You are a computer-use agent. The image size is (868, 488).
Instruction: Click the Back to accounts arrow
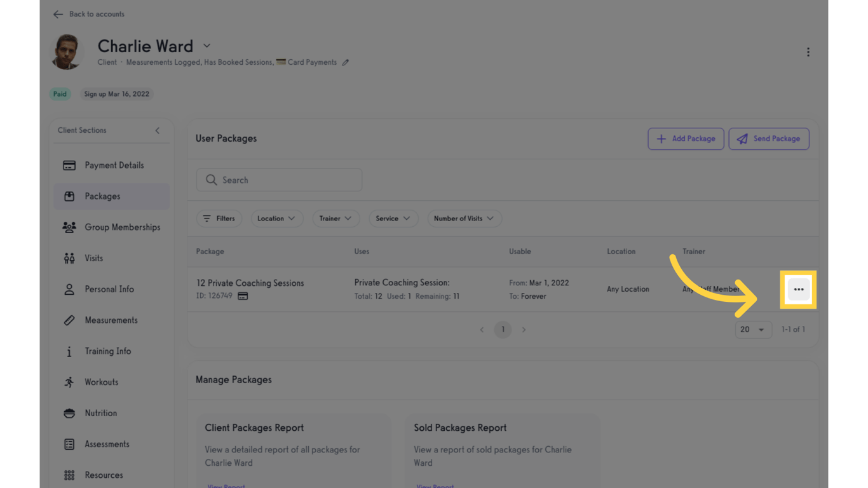[x=58, y=14]
